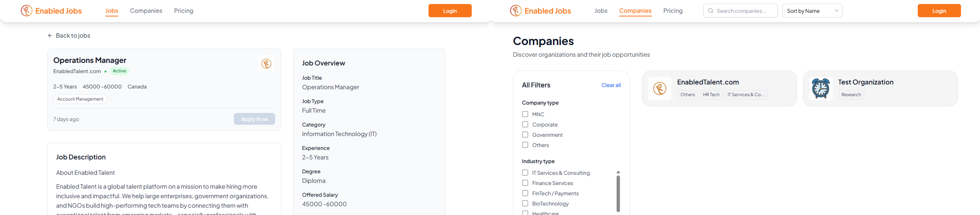Click the EnabledTalent.com company logo thumbnail
This screenshot has height=215, width=980.
(x=660, y=88)
